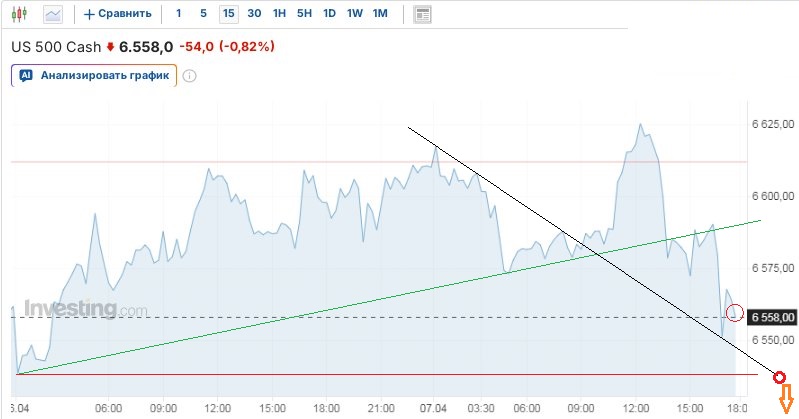799x419 pixels.
Task: Select the 1H timeframe
Action: [280, 14]
